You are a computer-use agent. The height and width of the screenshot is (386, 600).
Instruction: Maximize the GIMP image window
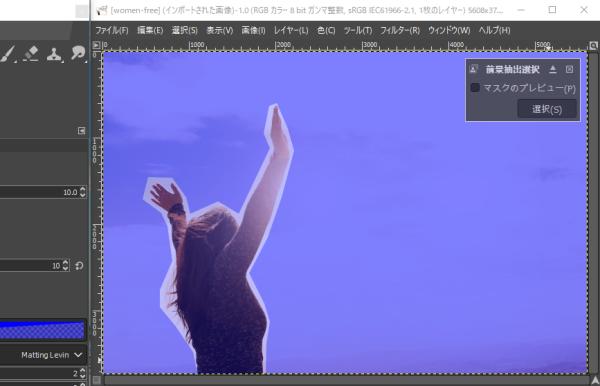click(552, 10)
